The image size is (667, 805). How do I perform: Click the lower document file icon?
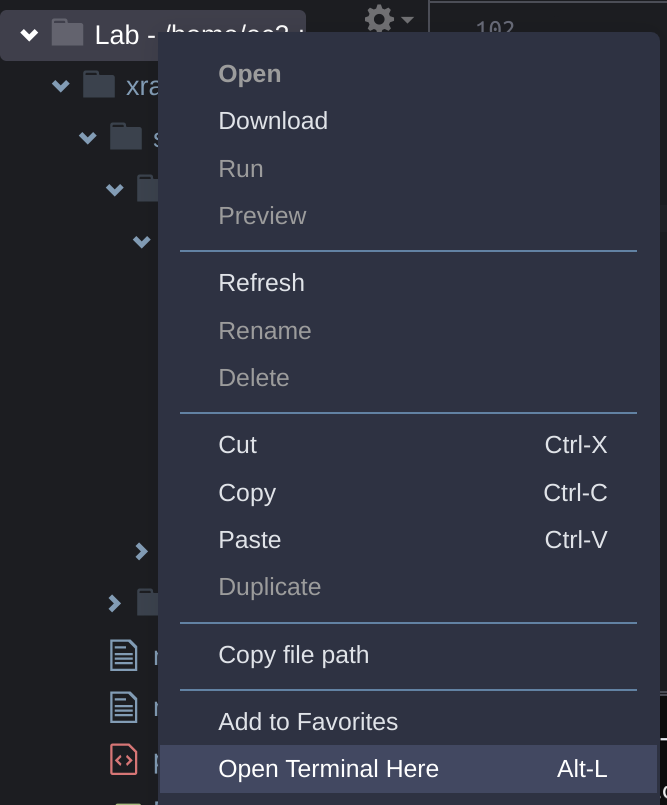click(123, 707)
